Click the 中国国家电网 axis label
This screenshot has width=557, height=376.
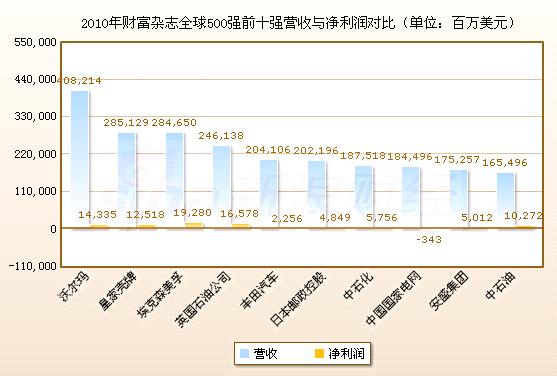pyautogui.click(x=394, y=298)
